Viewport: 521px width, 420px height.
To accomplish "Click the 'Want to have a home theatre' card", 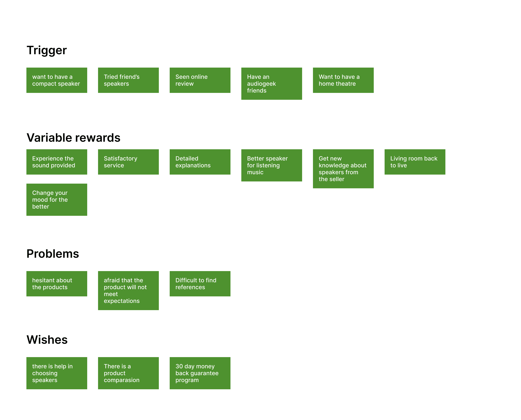I will click(x=343, y=79).
